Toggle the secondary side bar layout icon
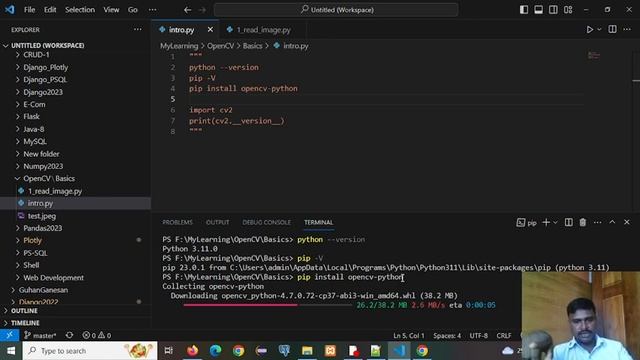This screenshot has width=640, height=360. tap(553, 10)
